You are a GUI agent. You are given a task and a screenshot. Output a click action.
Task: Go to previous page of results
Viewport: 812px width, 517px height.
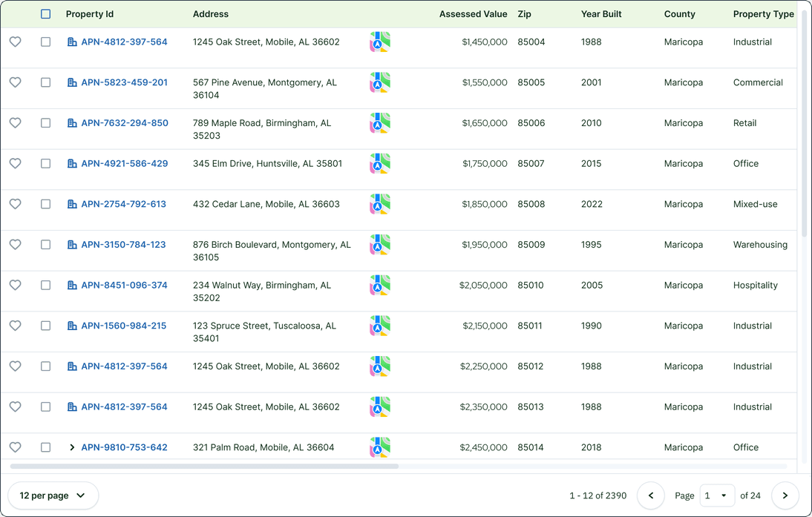click(x=651, y=495)
